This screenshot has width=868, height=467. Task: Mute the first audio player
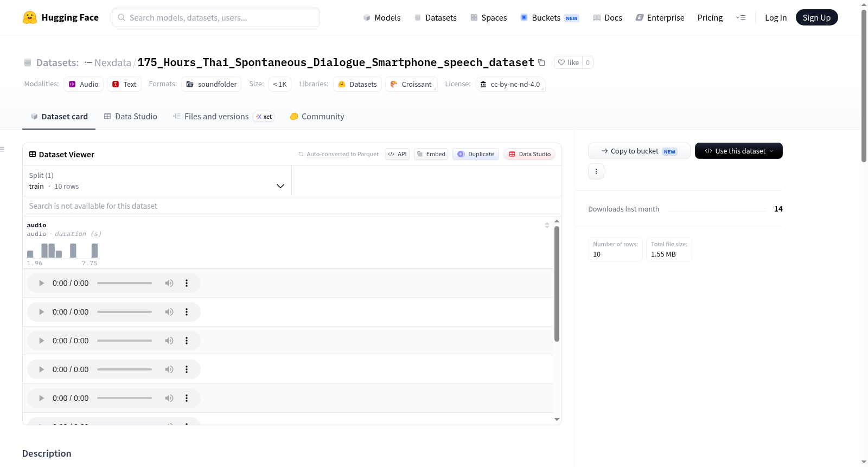coord(169,283)
